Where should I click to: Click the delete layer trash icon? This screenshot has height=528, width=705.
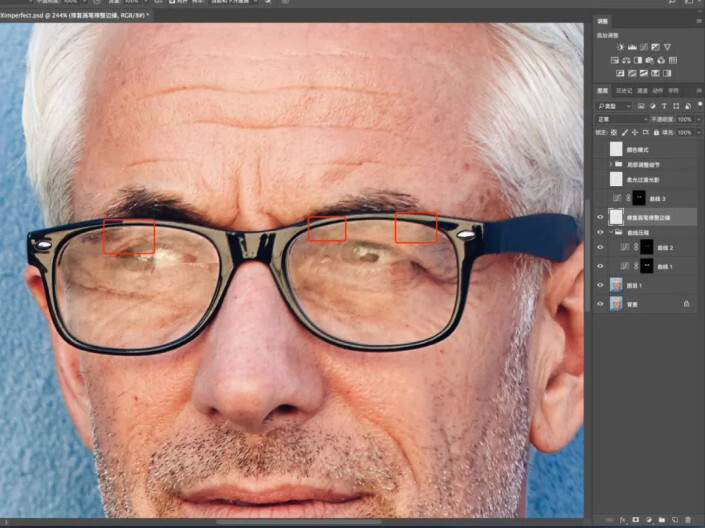[x=687, y=520]
